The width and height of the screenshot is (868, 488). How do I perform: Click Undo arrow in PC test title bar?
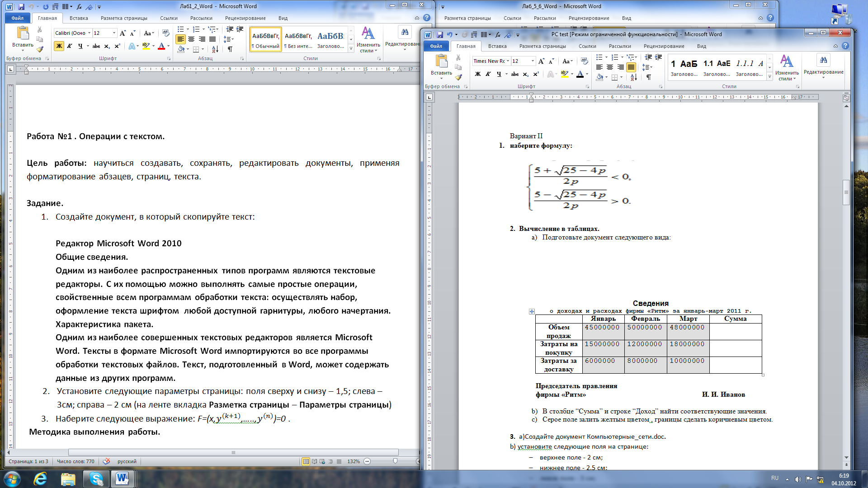(x=449, y=34)
